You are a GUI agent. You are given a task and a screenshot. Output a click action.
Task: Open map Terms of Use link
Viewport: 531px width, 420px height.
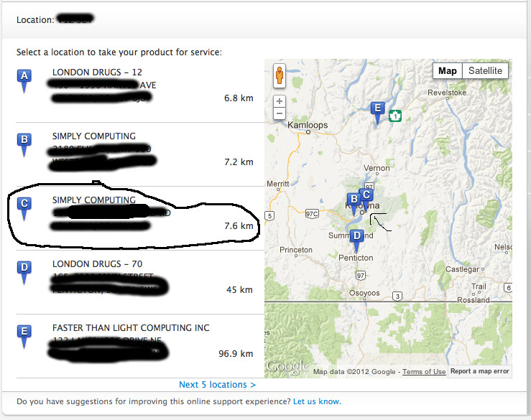[424, 372]
